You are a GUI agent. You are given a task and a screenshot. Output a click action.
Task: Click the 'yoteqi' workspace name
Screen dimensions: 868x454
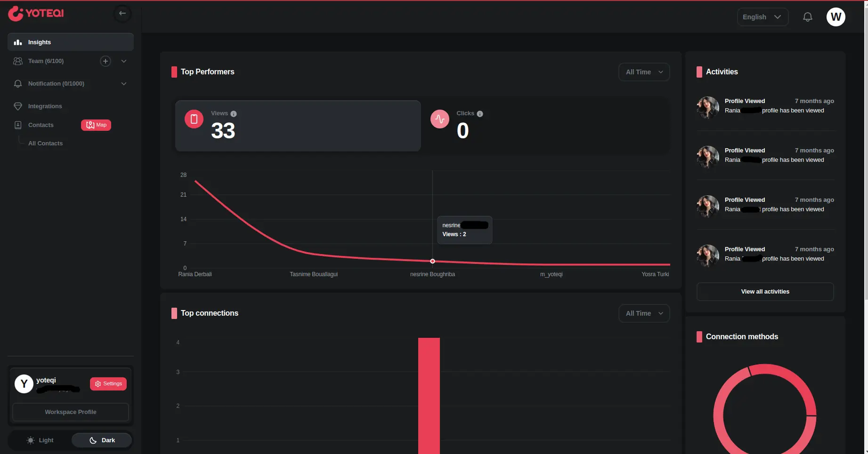(x=46, y=380)
